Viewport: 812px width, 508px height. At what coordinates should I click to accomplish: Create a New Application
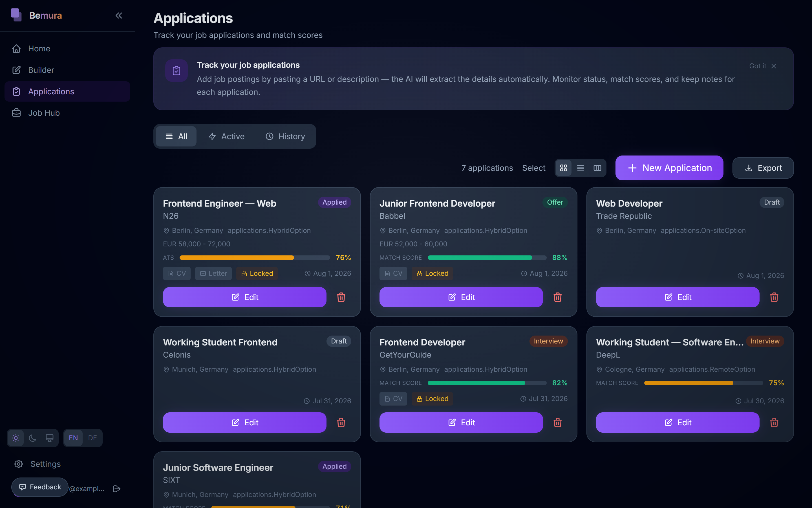pyautogui.click(x=669, y=168)
